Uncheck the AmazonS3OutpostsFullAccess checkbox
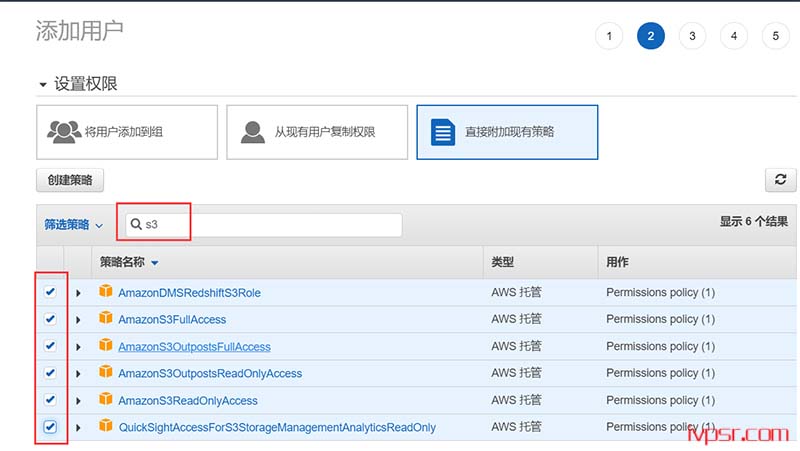The width and height of the screenshot is (800, 451). [x=50, y=346]
